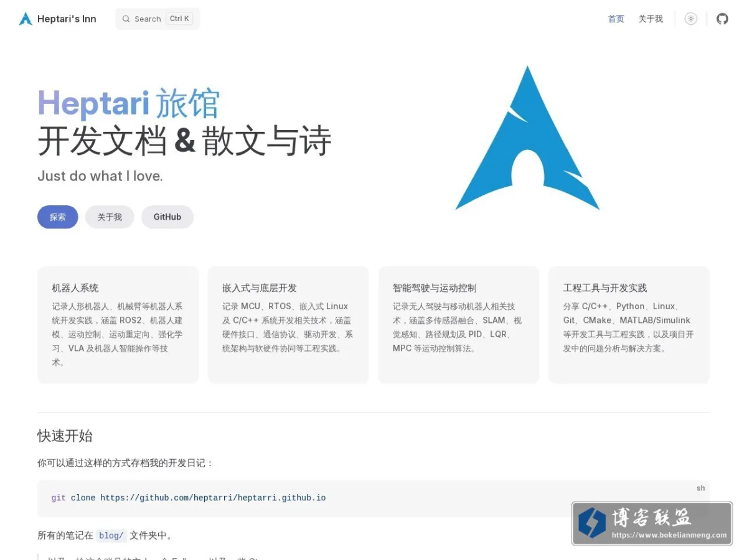The width and height of the screenshot is (747, 560).
Task: Open the 智能驾驶与运动控制 feature card
Action: [459, 325]
